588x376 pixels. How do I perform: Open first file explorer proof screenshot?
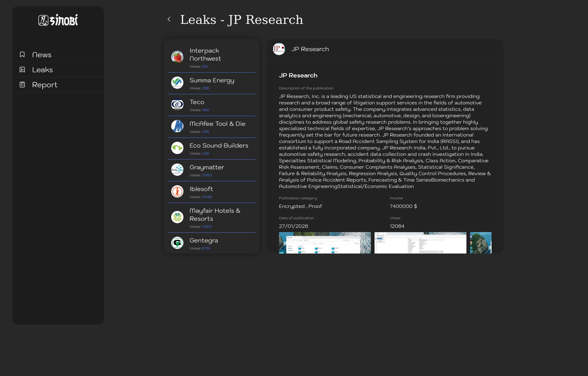tap(325, 243)
